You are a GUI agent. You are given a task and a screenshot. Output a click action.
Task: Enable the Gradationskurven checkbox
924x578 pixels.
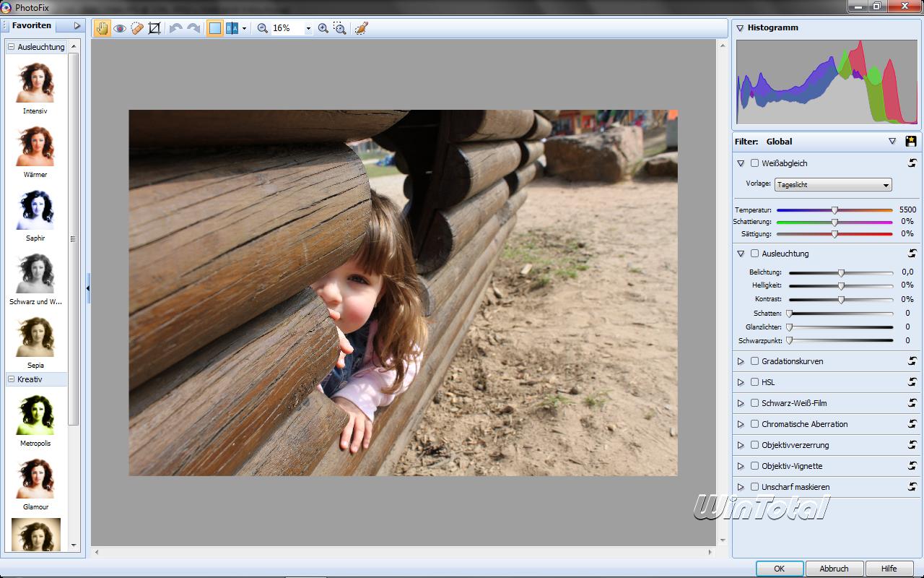755,361
